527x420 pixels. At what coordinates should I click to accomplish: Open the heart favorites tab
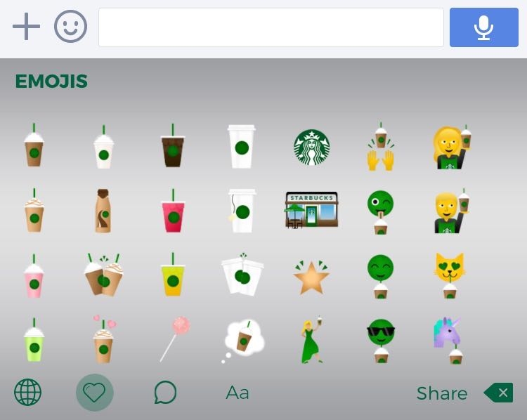[x=94, y=392]
